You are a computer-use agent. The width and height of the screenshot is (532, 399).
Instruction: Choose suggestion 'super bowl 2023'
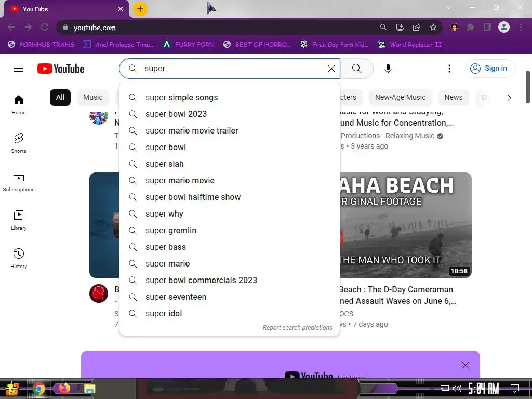pyautogui.click(x=229, y=114)
